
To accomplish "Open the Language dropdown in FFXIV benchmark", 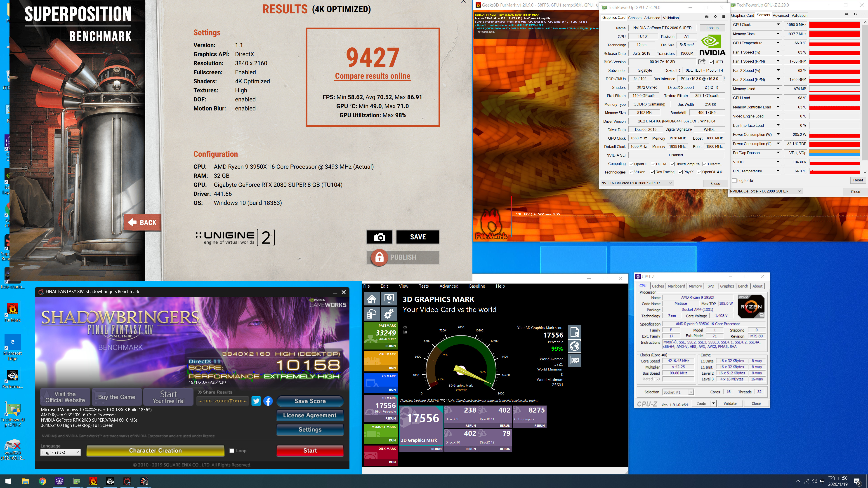I will pyautogui.click(x=61, y=452).
